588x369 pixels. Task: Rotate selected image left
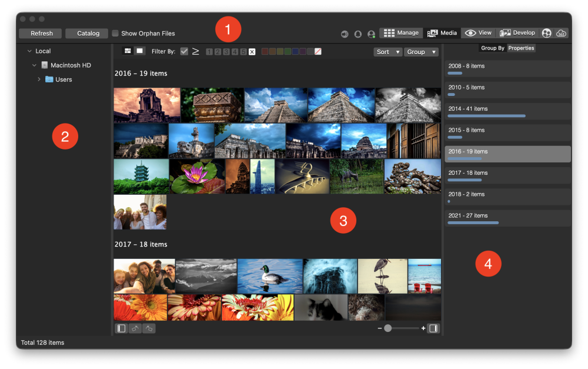tap(135, 328)
